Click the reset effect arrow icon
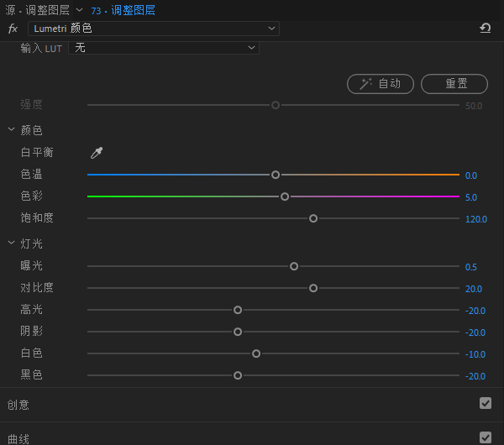504x445 pixels. pyautogui.click(x=486, y=29)
